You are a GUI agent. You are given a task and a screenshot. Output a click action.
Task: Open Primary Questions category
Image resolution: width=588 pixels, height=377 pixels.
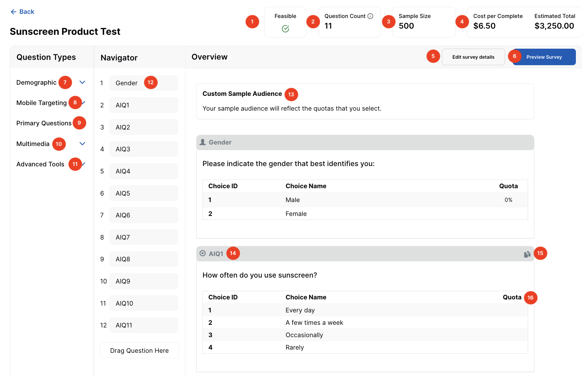(x=44, y=123)
